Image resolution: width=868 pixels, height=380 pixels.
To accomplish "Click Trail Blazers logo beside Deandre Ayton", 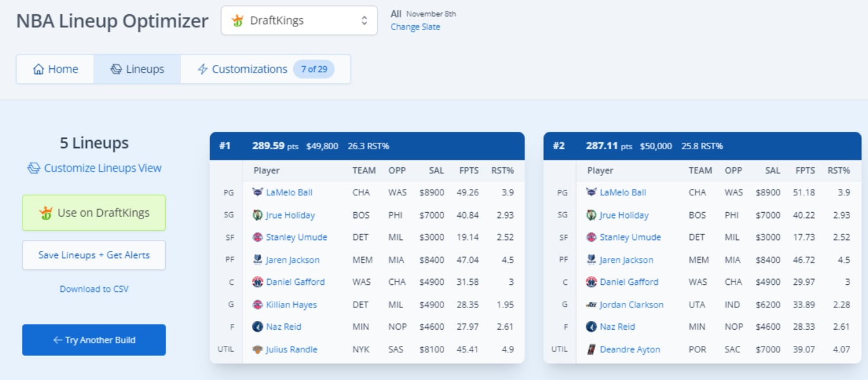I will 592,350.
